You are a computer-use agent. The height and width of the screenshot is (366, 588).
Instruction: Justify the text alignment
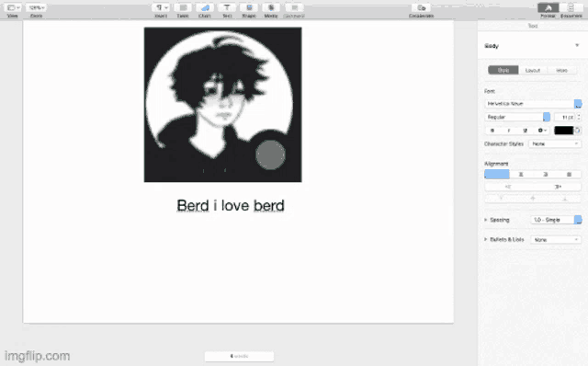[570, 174]
